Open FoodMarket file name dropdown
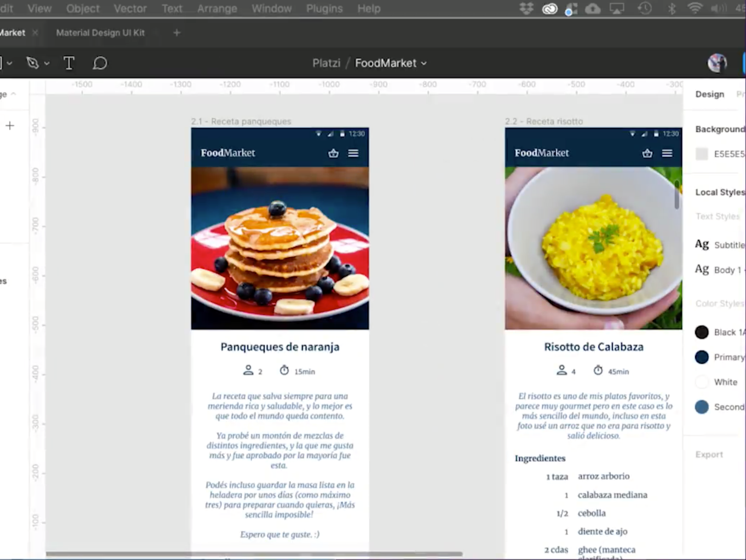 pos(424,63)
